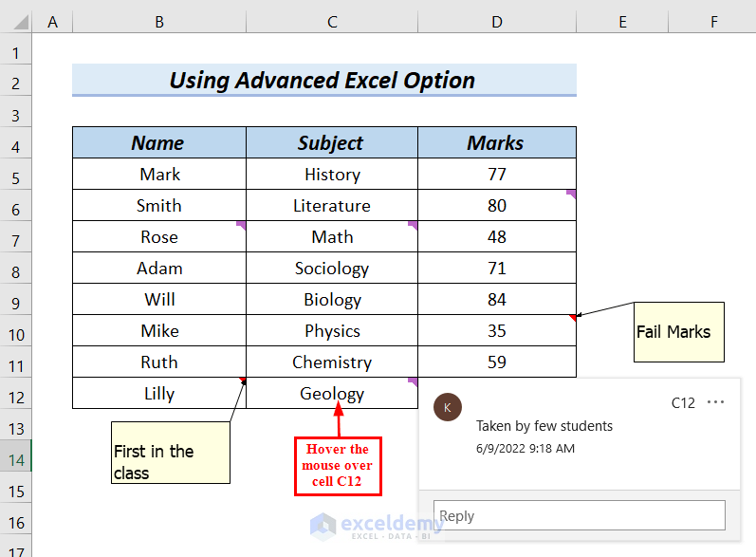The width and height of the screenshot is (756, 557).
Task: Click the comment timestamp '6/9/2022 9:18 AM'
Action: (526, 449)
